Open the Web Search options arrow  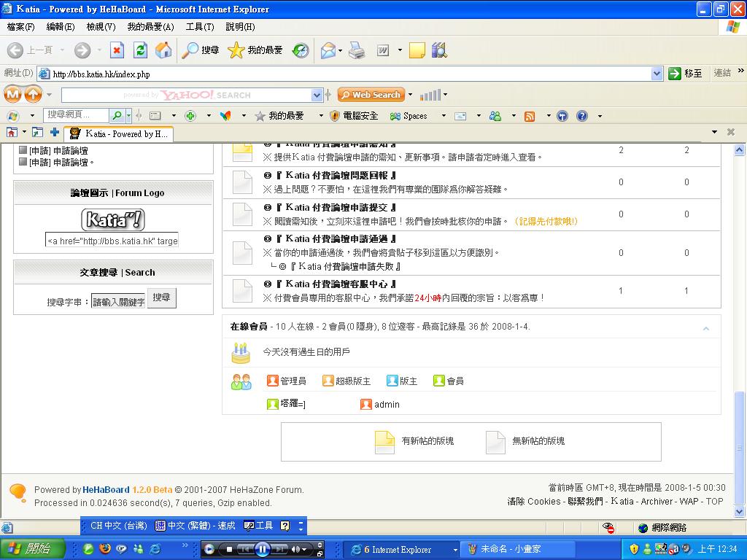click(x=410, y=94)
